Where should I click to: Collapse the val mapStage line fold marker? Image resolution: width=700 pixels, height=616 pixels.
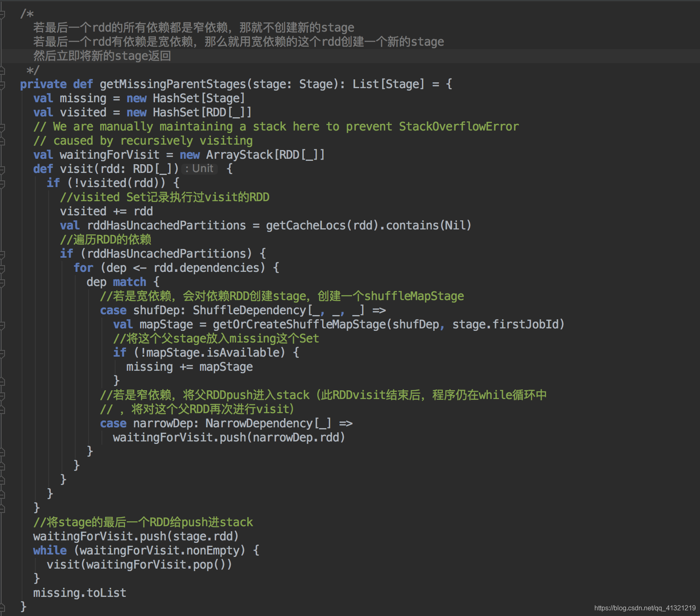[2, 325]
